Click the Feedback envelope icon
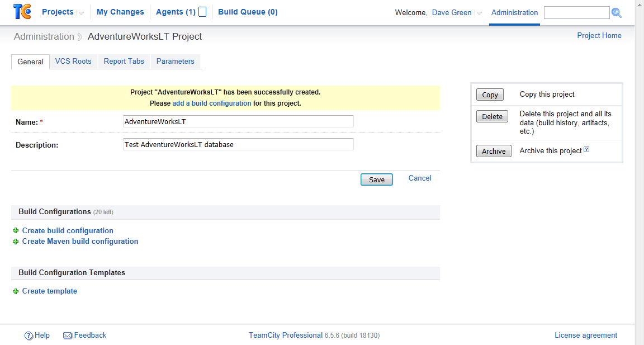The height and width of the screenshot is (345, 644). coord(67,335)
